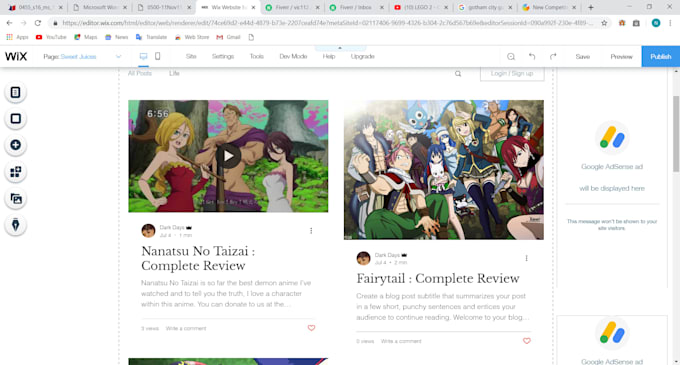The width and height of the screenshot is (680, 365).
Task: Reload the browser page
Action: pyautogui.click(x=38, y=23)
